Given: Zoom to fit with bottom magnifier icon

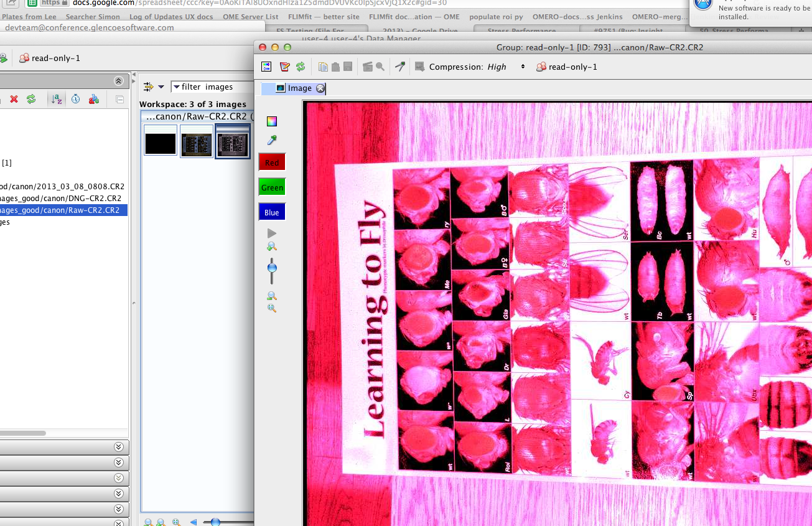Looking at the screenshot, I should tap(271, 308).
